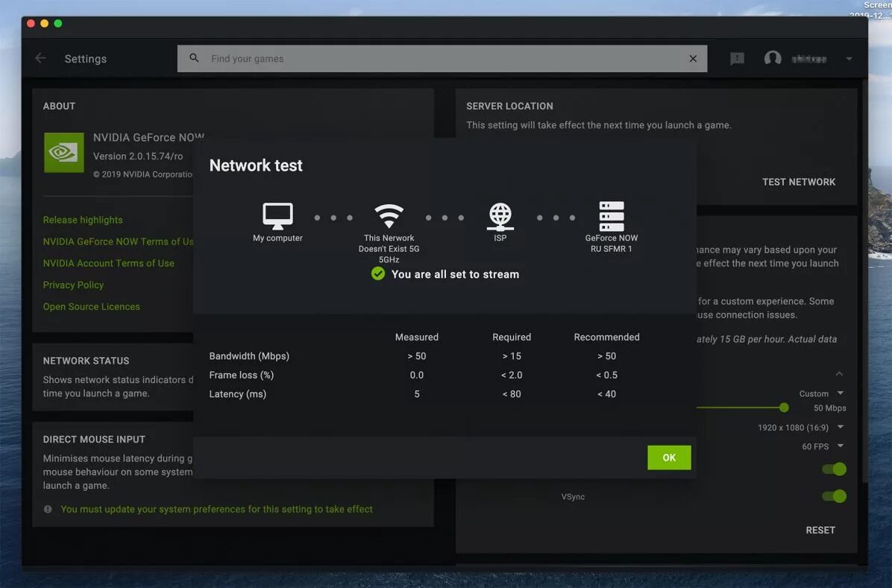Open the 60 FPS frame rate dropdown
The image size is (892, 588).
coord(823,446)
